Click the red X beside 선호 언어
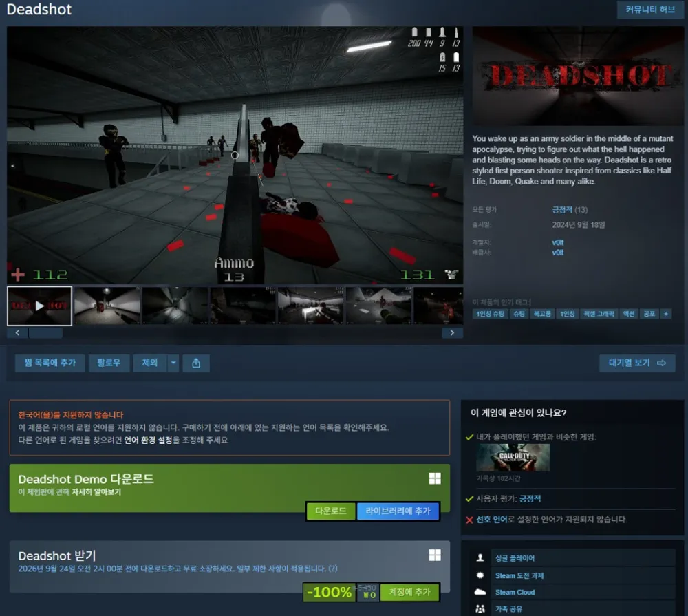Image resolution: width=688 pixels, height=616 pixels. 469,520
